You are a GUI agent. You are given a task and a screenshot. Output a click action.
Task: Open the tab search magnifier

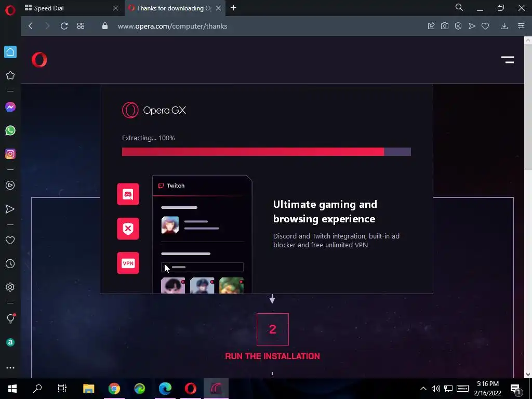[459, 7]
